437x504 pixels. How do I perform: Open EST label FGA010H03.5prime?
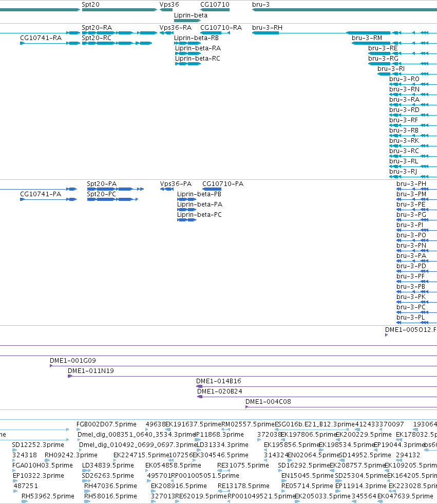click(x=43, y=465)
